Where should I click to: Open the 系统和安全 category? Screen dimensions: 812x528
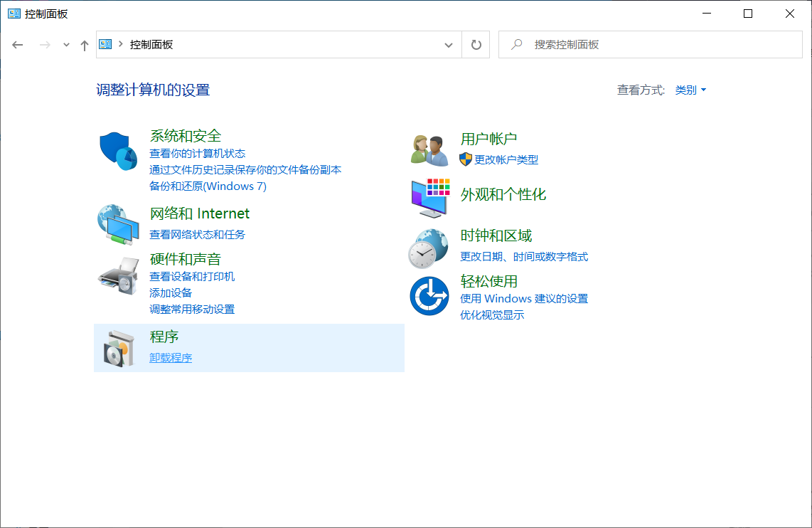[x=186, y=136]
